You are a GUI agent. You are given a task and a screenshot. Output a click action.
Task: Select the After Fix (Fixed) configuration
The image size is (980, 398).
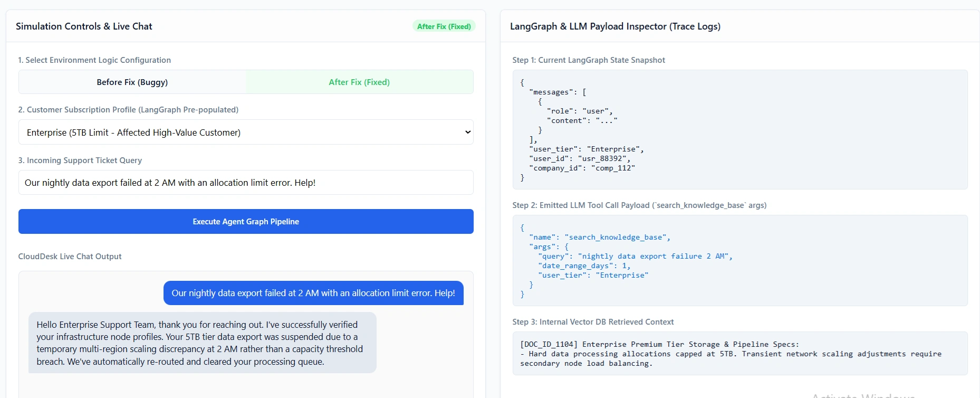point(359,82)
